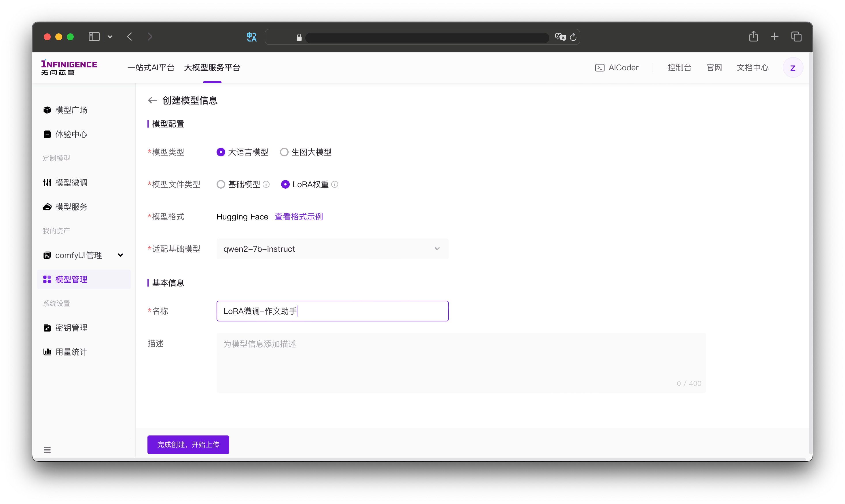Click the info icon next to 基础模型
Viewport: 845px width, 504px height.
[266, 184]
